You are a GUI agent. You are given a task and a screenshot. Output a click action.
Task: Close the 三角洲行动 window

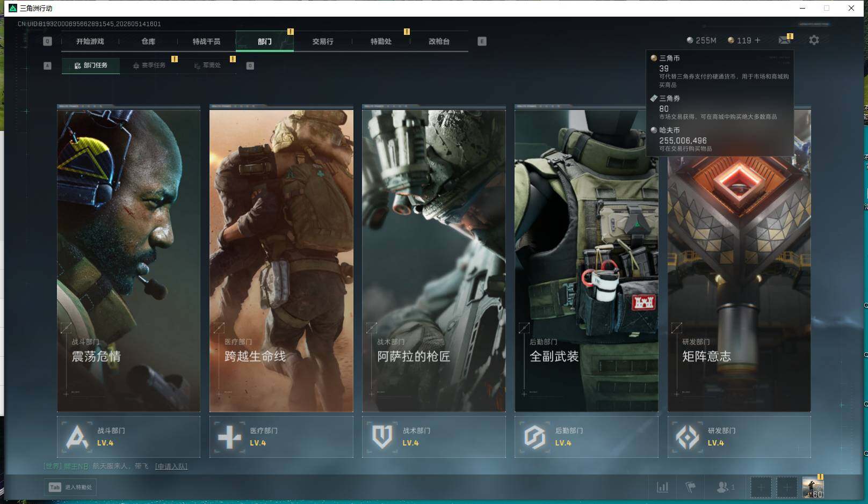click(851, 8)
